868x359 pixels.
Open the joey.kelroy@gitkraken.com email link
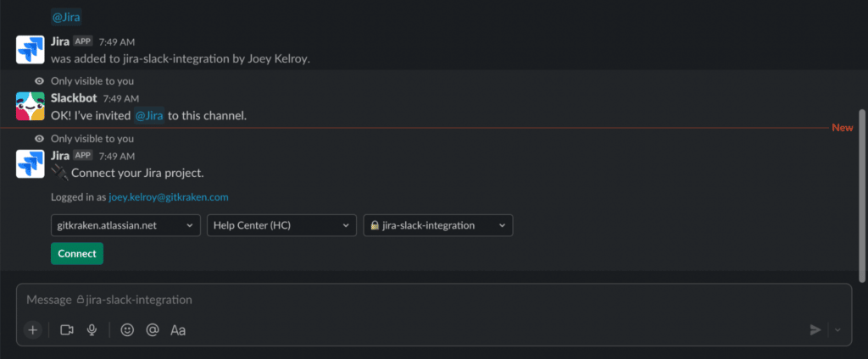pyautogui.click(x=169, y=197)
